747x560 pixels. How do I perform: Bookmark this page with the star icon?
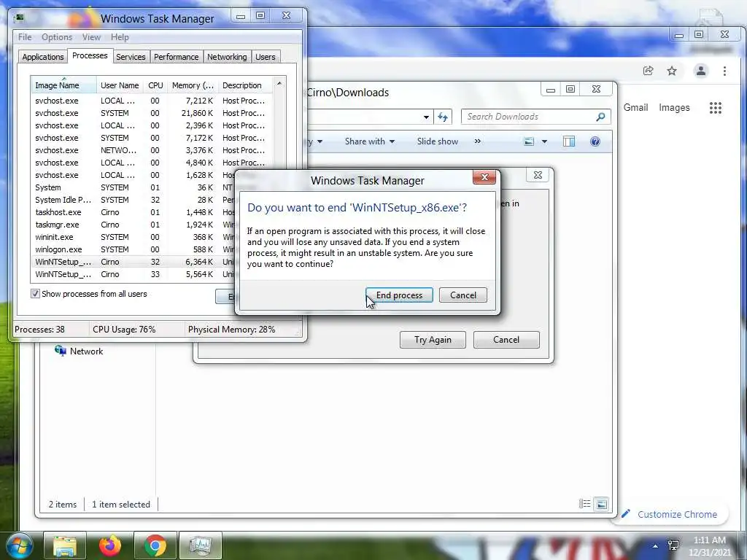click(x=672, y=71)
